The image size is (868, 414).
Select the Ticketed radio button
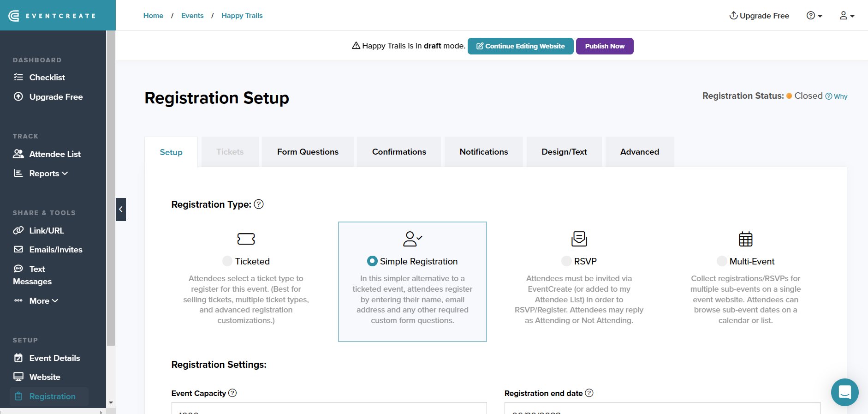[x=227, y=261]
